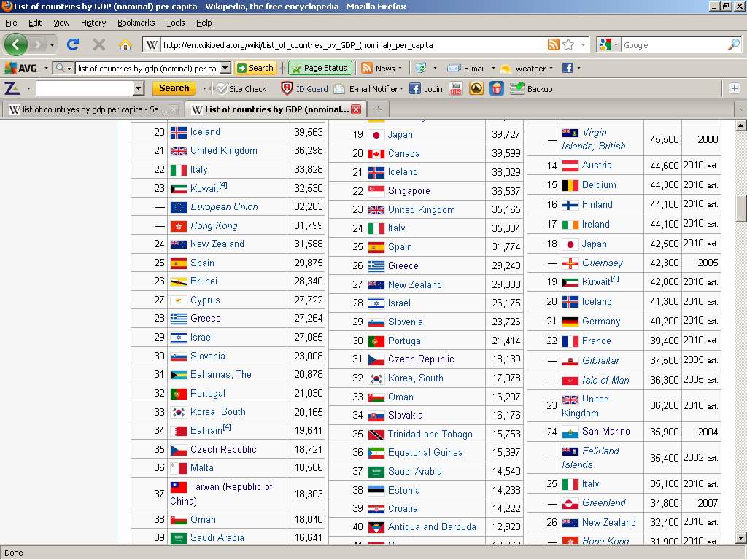Image resolution: width=747 pixels, height=560 pixels.
Task: Open the YouTube toolbar icon
Action: coord(456,88)
